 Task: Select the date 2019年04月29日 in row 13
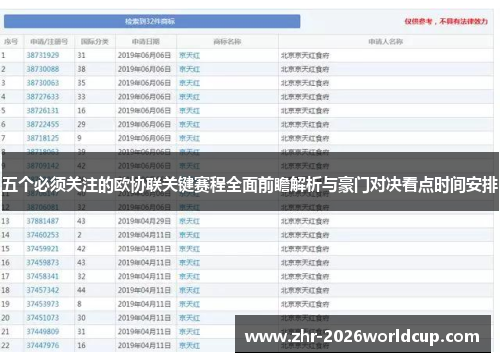tap(144, 221)
